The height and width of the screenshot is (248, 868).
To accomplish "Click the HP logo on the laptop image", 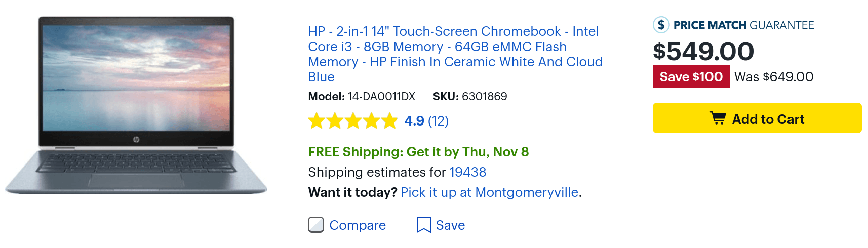I will (136, 139).
